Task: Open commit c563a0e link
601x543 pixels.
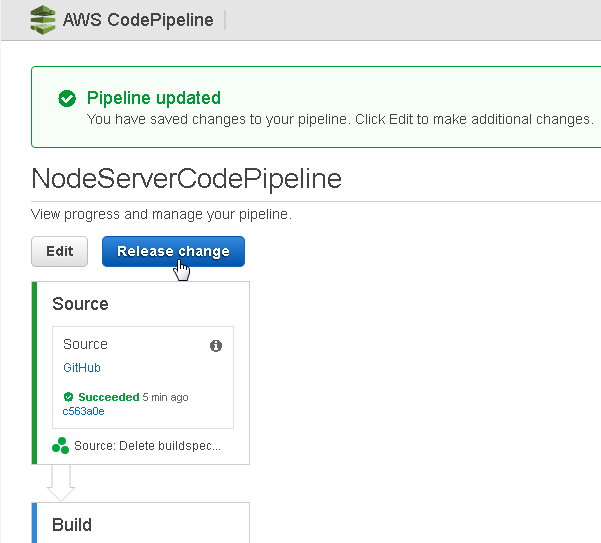Action: [x=83, y=411]
